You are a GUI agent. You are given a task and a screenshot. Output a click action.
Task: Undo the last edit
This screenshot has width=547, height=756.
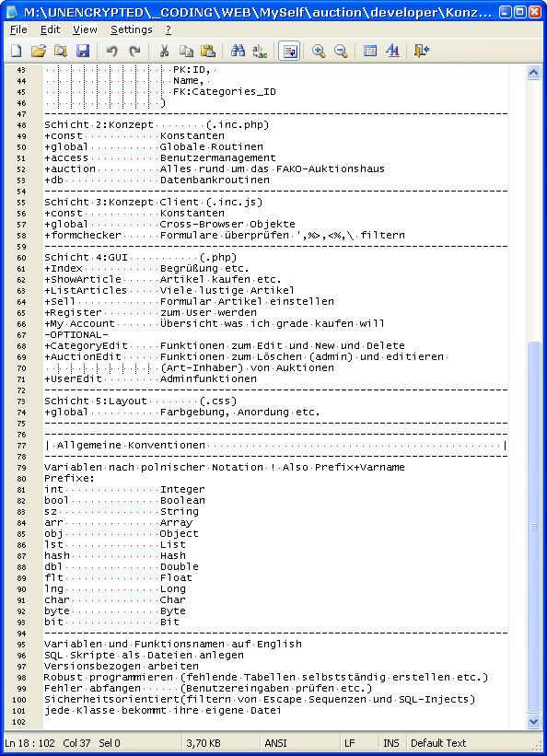pyautogui.click(x=112, y=51)
